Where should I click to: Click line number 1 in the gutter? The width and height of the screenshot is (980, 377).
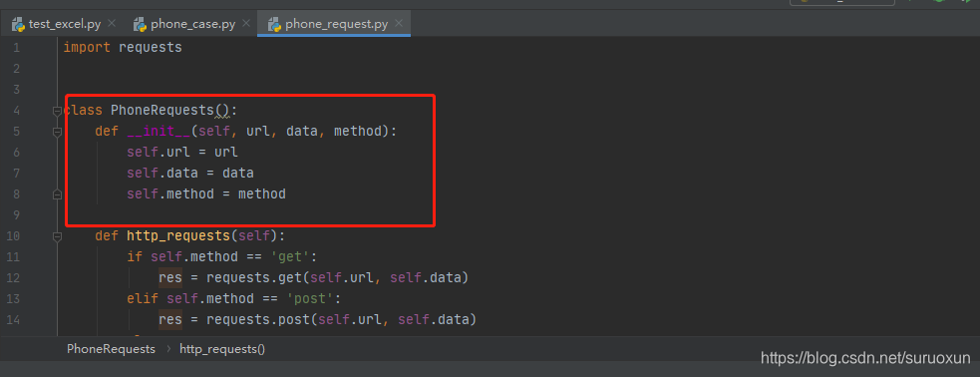click(x=16, y=48)
